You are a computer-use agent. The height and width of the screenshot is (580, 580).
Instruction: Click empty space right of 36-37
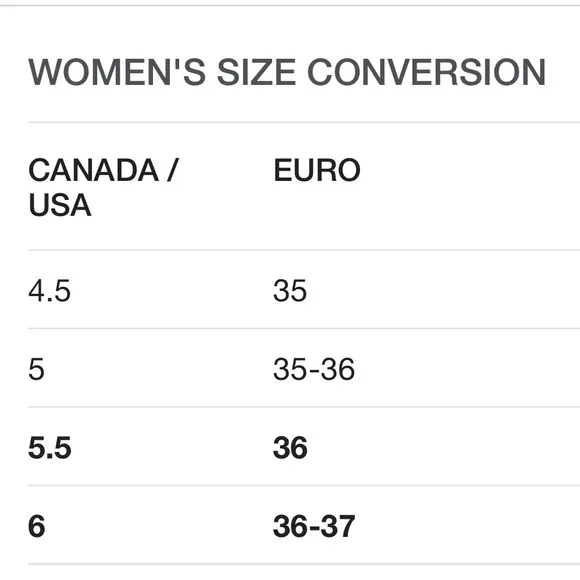click(468, 526)
